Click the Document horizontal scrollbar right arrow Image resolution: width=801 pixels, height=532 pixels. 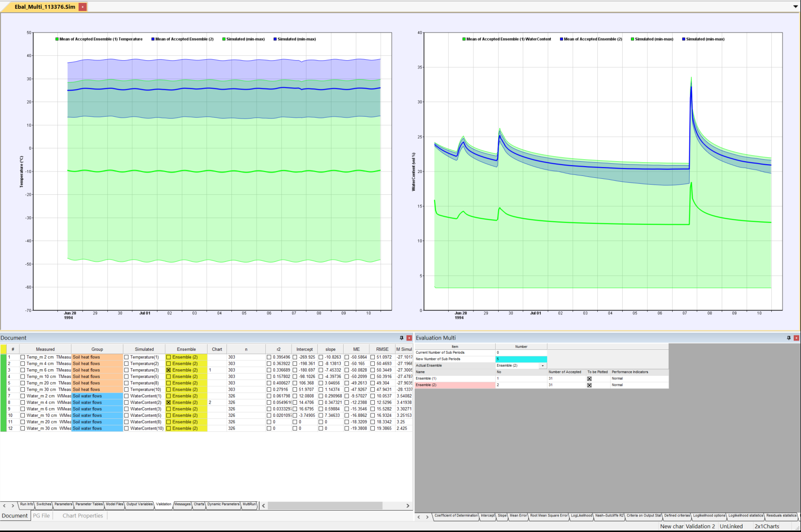[x=408, y=506]
